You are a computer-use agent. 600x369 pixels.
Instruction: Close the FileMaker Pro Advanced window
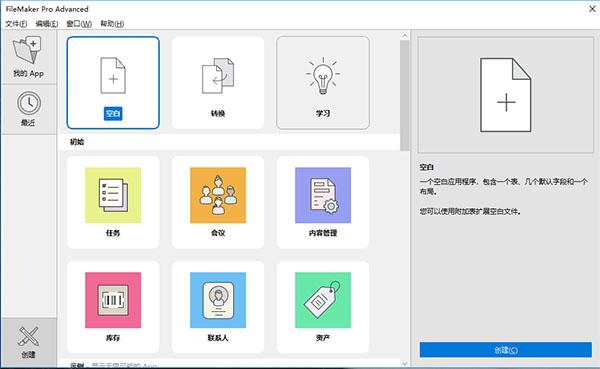(x=592, y=8)
